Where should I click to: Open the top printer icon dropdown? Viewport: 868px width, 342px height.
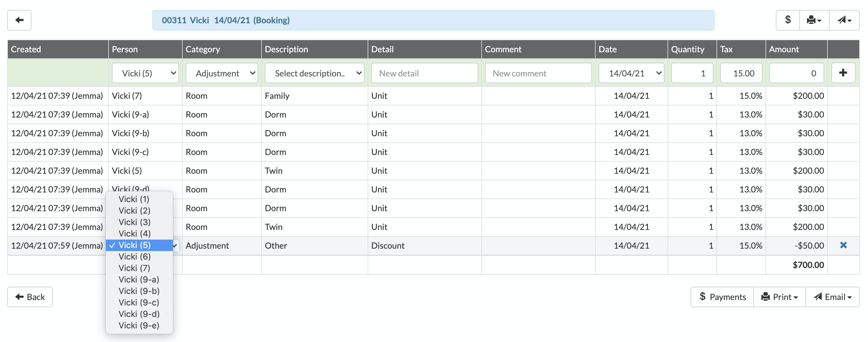[x=814, y=20]
